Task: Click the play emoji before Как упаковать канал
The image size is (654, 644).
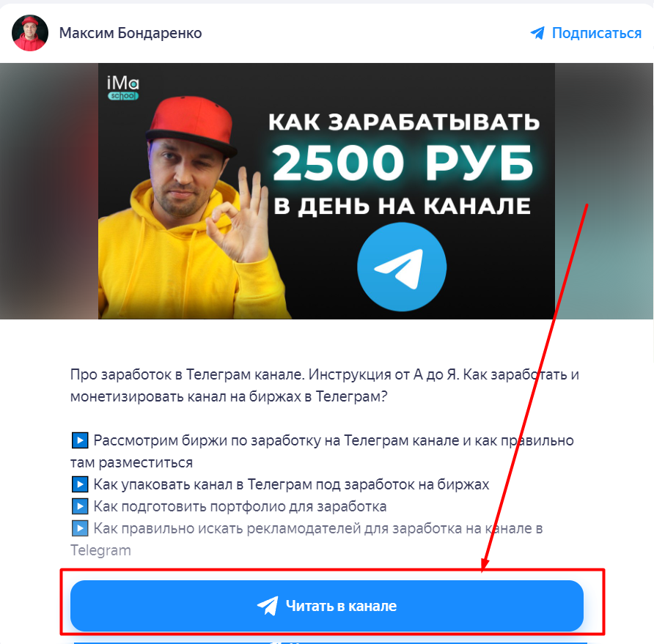Action: [80, 484]
